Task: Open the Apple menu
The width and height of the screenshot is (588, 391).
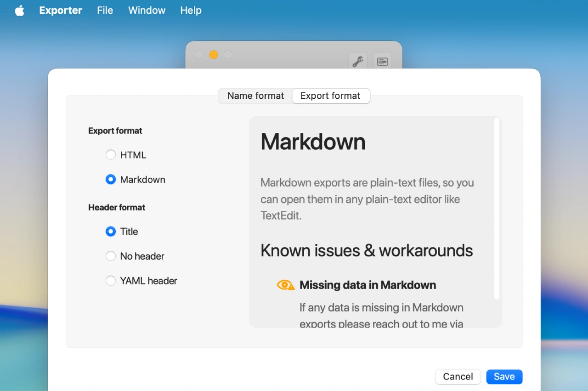Action: point(19,10)
